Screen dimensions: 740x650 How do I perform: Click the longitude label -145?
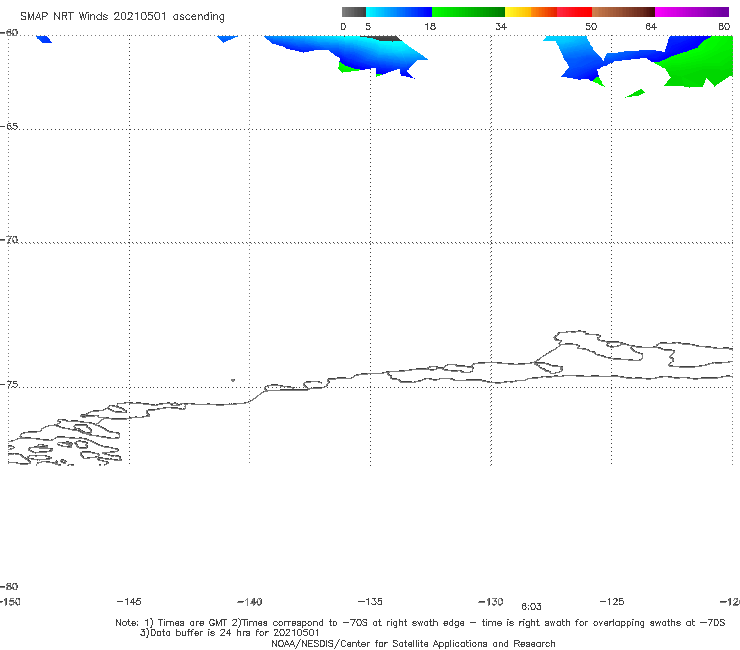click(x=129, y=601)
